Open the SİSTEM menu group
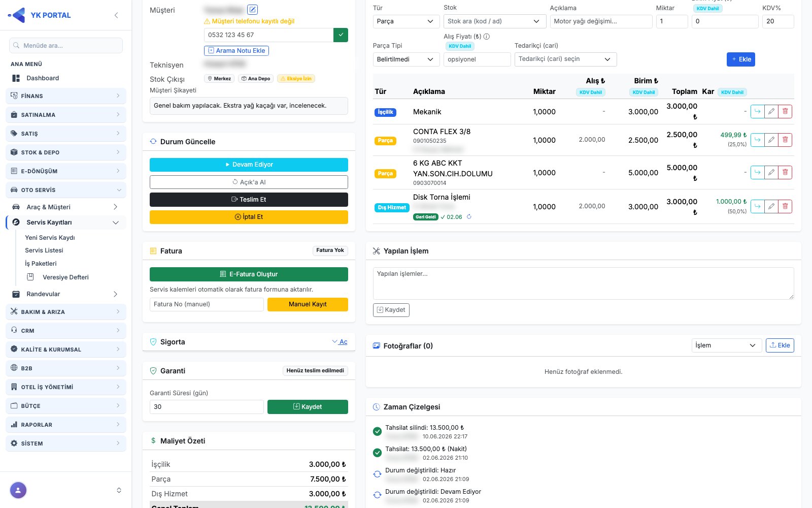The height and width of the screenshot is (508, 812). (x=66, y=443)
